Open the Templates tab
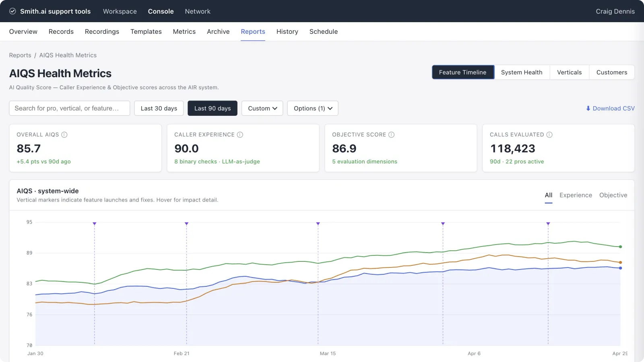Image resolution: width=644 pixels, height=362 pixels. 146,31
